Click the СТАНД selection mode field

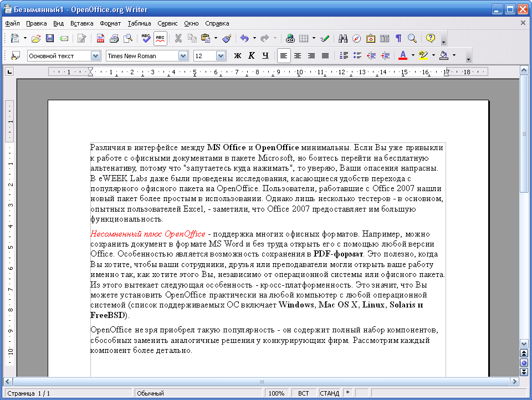[329, 393]
